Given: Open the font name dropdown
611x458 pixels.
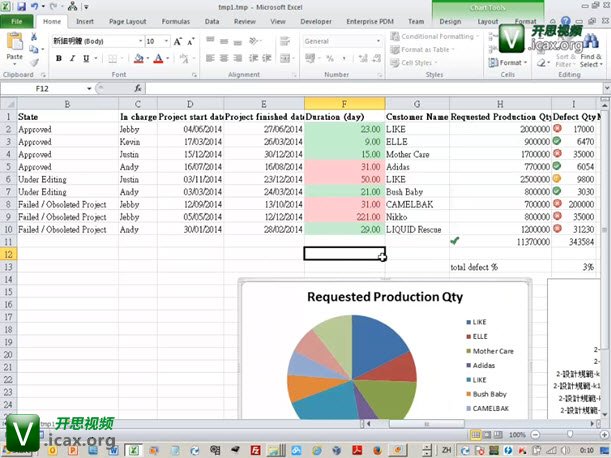Looking at the screenshot, I should [x=141, y=41].
